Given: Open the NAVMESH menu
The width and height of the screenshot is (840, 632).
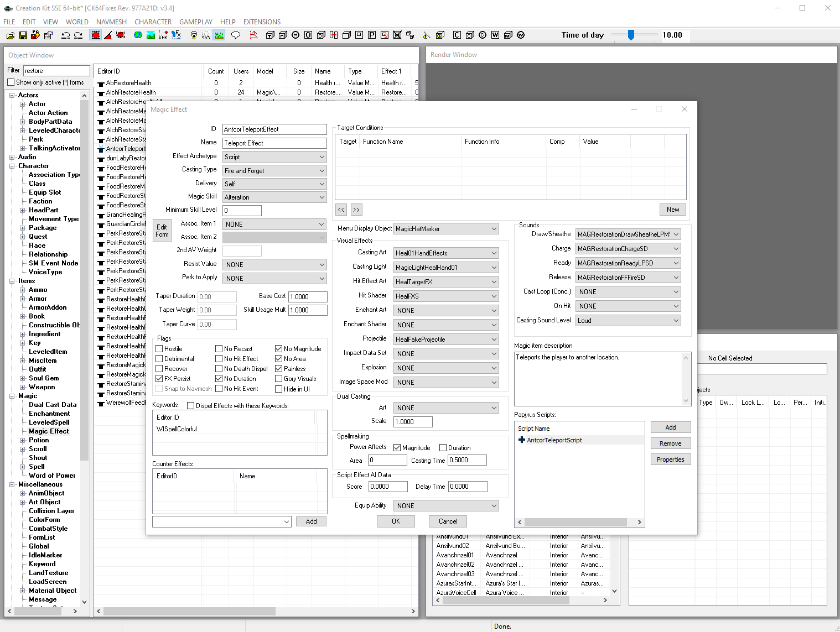Looking at the screenshot, I should coord(111,22).
